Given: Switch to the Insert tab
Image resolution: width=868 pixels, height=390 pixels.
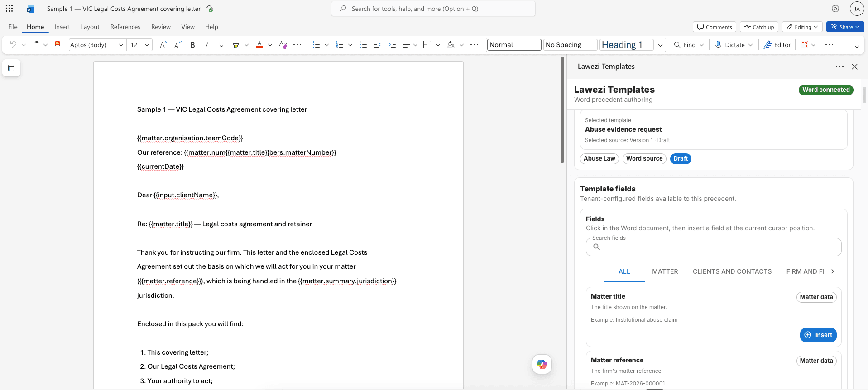Looking at the screenshot, I should click(x=62, y=27).
